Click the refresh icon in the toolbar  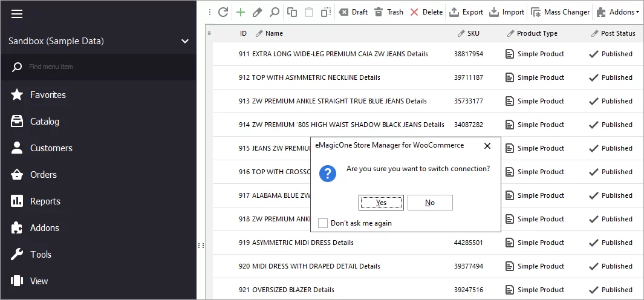pos(223,12)
